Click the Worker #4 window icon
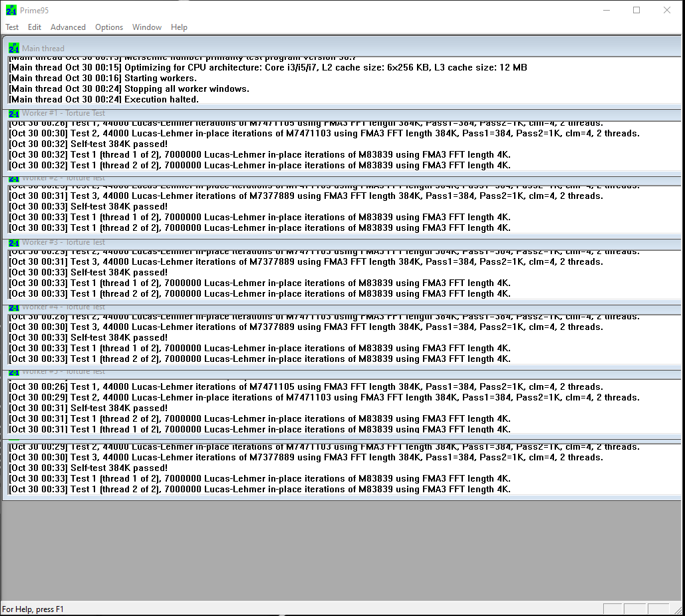 [13, 307]
